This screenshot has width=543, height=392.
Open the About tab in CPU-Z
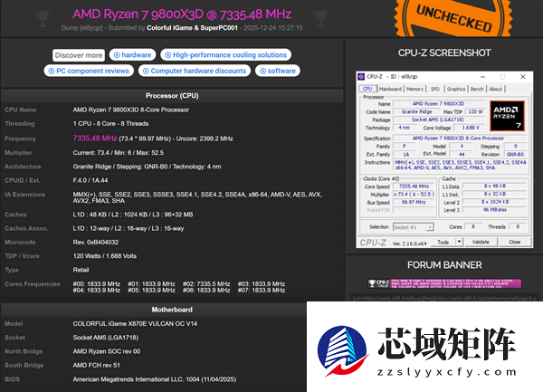point(496,89)
